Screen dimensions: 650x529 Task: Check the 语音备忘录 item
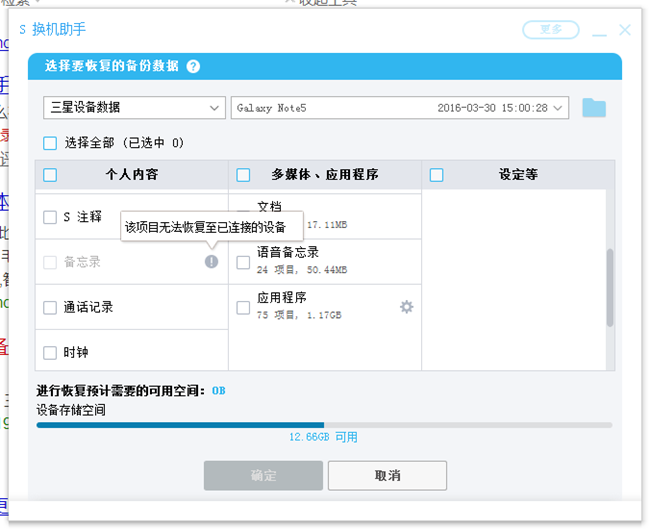pos(243,262)
